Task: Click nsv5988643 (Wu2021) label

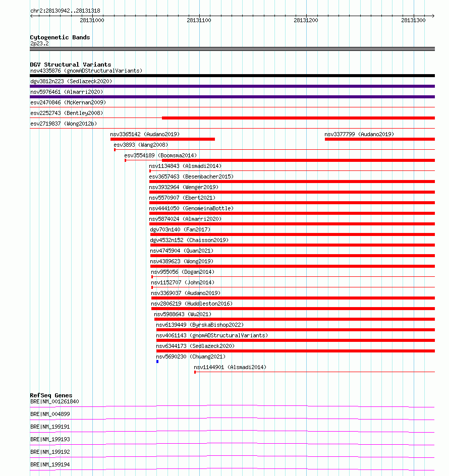Action: [x=183, y=315]
